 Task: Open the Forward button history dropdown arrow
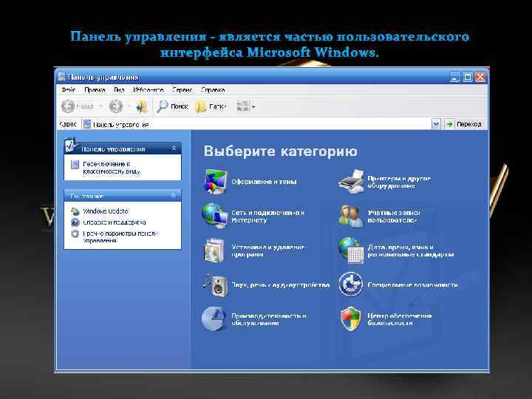click(x=129, y=107)
